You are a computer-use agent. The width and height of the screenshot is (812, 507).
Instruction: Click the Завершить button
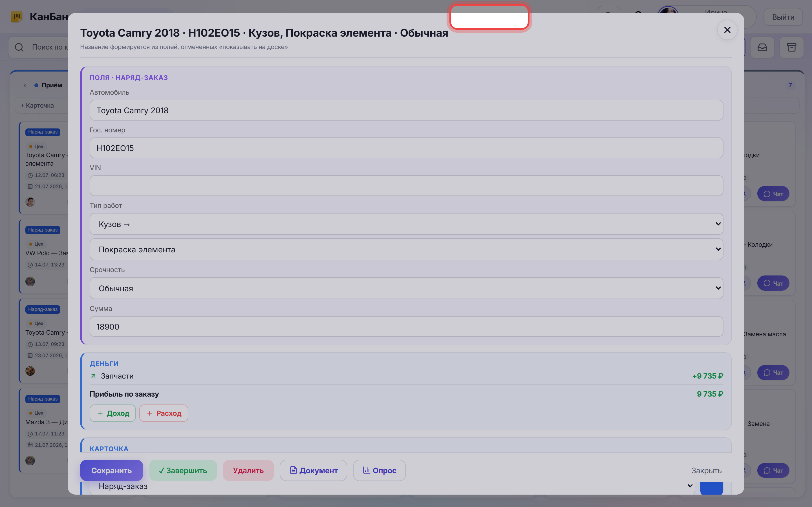click(x=183, y=470)
